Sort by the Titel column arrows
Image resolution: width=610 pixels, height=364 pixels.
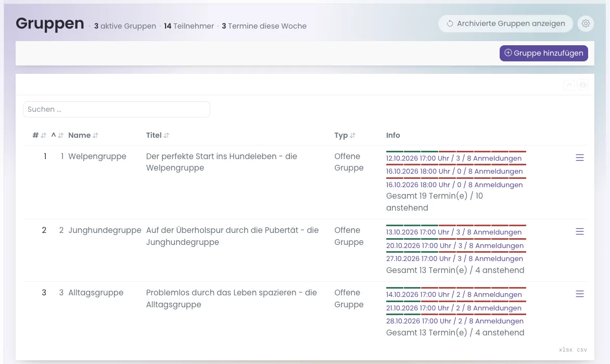[167, 136]
